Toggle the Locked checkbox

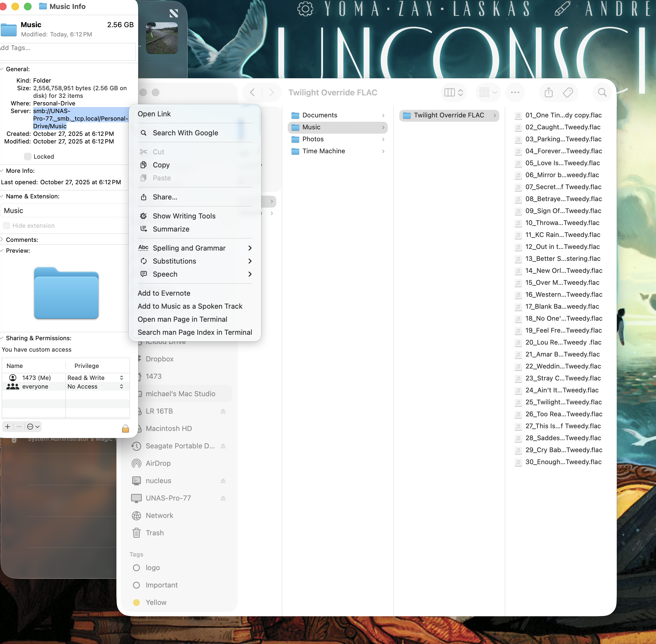click(28, 156)
